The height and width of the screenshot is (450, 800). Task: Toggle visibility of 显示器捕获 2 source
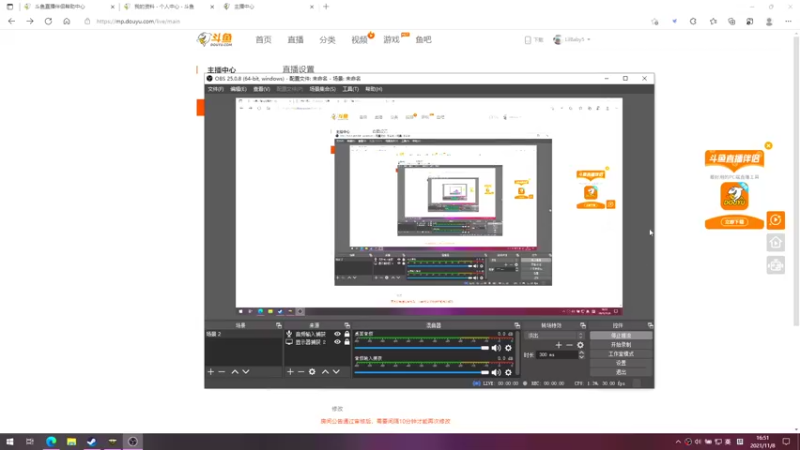[x=337, y=342]
